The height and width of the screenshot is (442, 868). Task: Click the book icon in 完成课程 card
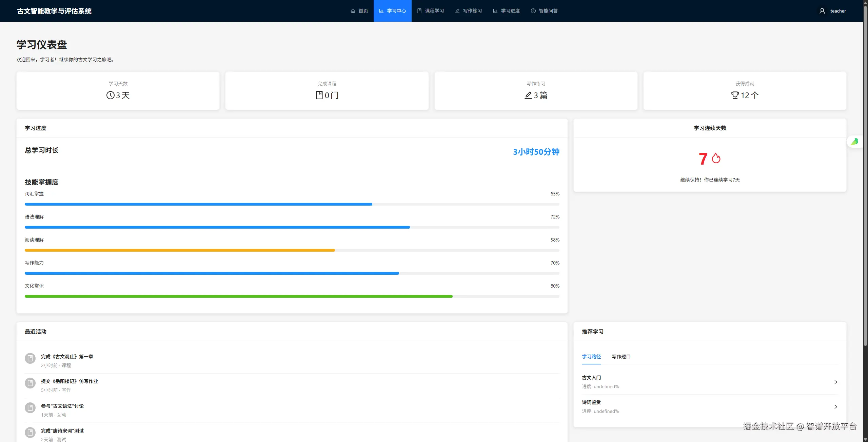point(319,95)
